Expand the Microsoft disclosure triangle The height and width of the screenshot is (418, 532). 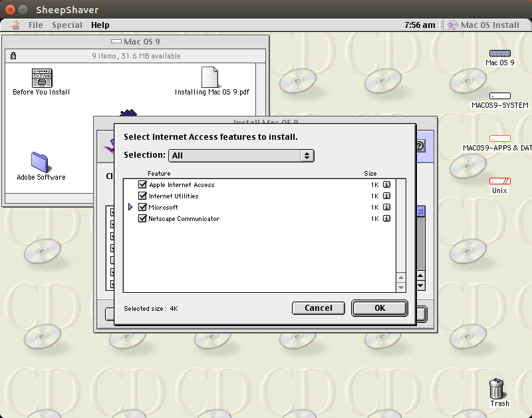[130, 207]
